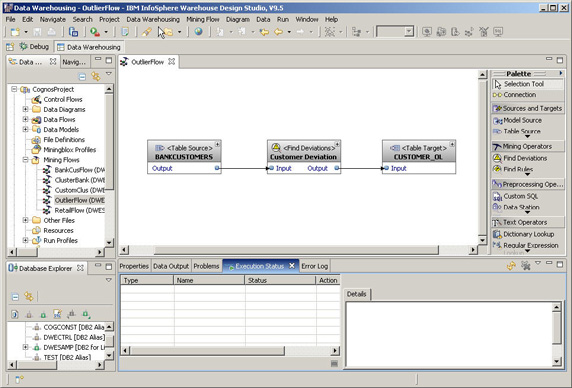This screenshot has width=572, height=388.
Task: Click the Name column header
Action: coord(209,280)
